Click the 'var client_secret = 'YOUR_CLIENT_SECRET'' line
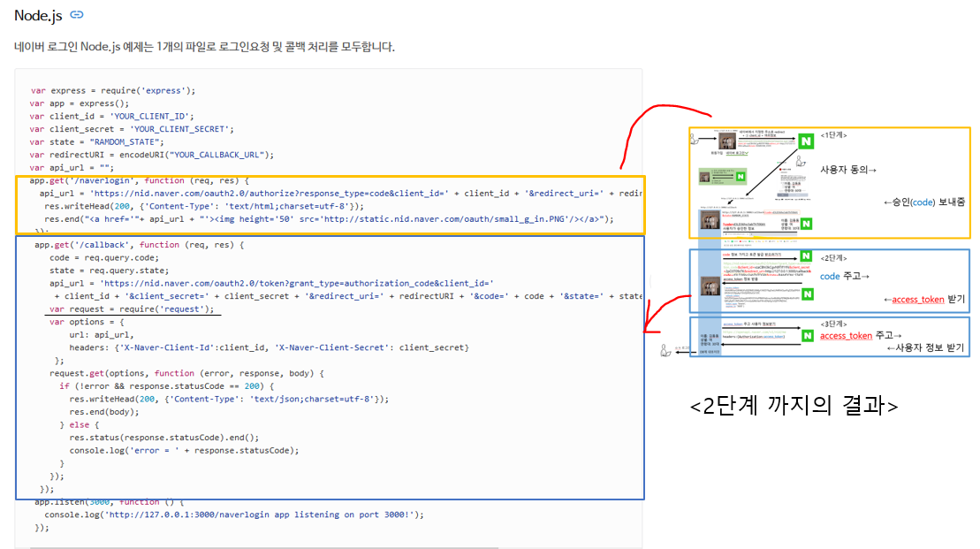The image size is (980, 549). click(132, 129)
